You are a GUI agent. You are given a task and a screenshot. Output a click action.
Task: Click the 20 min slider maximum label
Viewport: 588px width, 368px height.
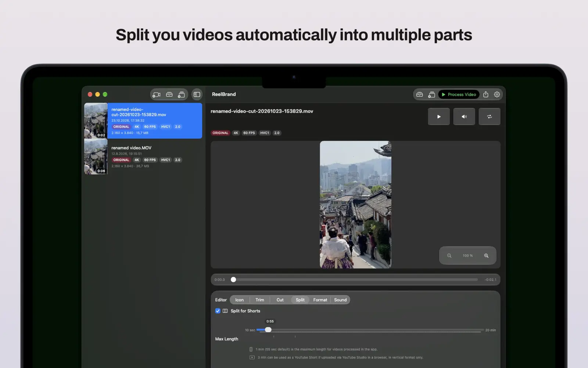pos(491,330)
